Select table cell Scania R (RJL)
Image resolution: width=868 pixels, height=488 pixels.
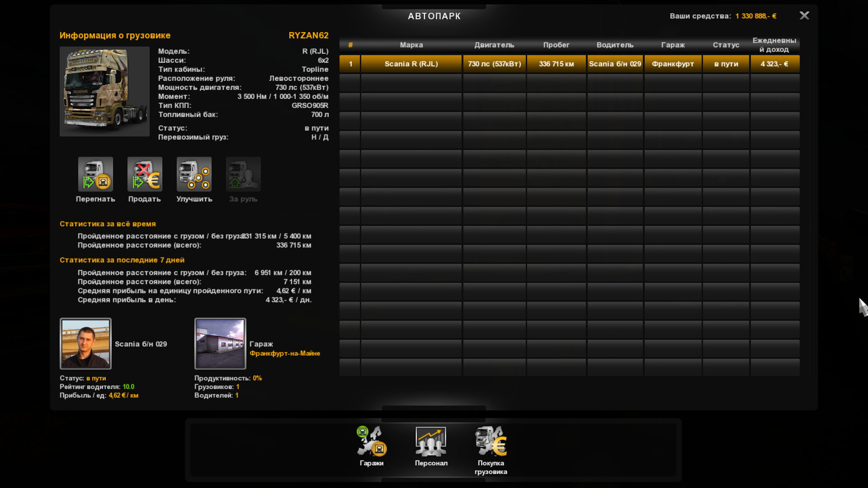click(411, 64)
